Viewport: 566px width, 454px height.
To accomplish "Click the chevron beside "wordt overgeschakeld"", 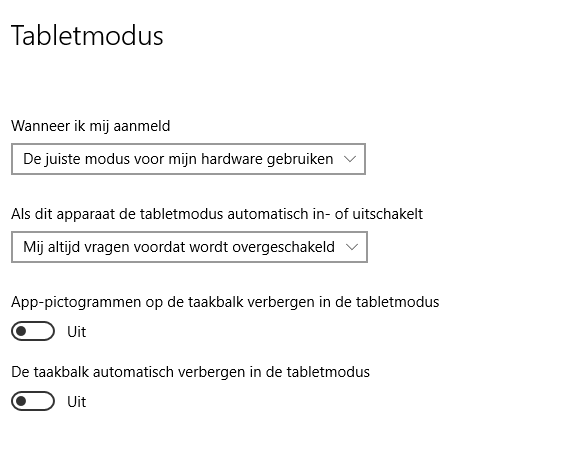I will pyautogui.click(x=352, y=247).
